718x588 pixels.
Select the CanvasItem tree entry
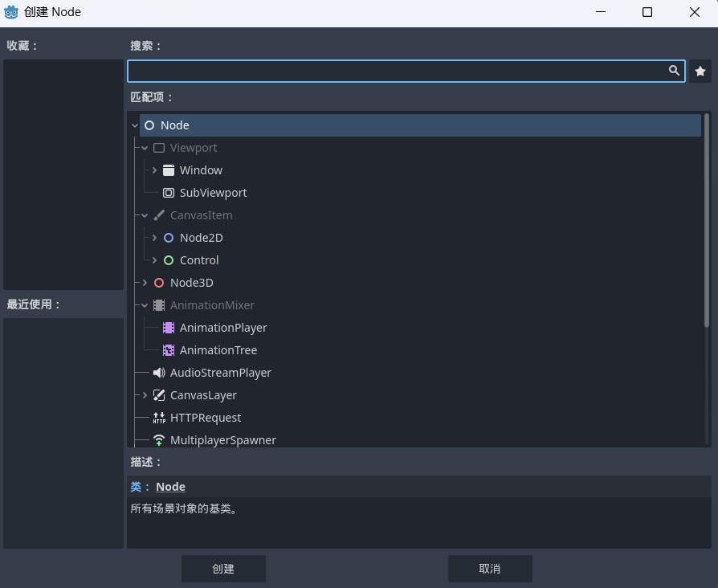point(201,215)
